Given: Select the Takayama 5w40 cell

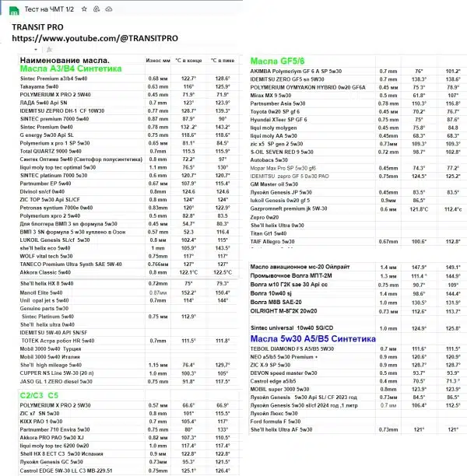Looking at the screenshot, I should (x=39, y=86).
